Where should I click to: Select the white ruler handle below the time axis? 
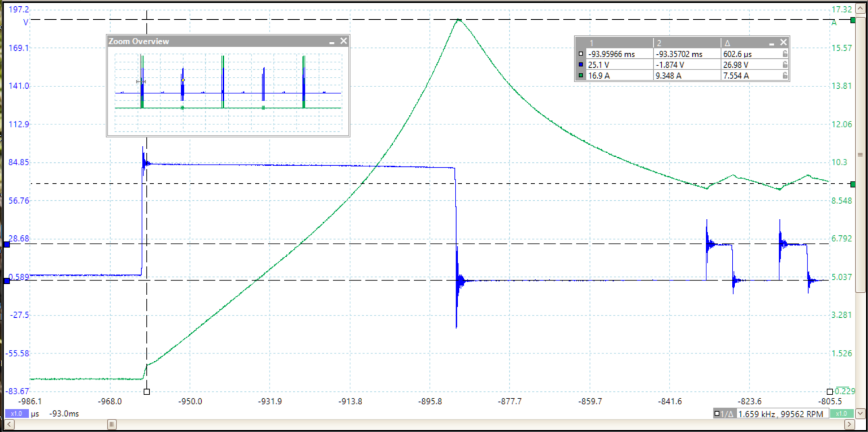tap(146, 391)
